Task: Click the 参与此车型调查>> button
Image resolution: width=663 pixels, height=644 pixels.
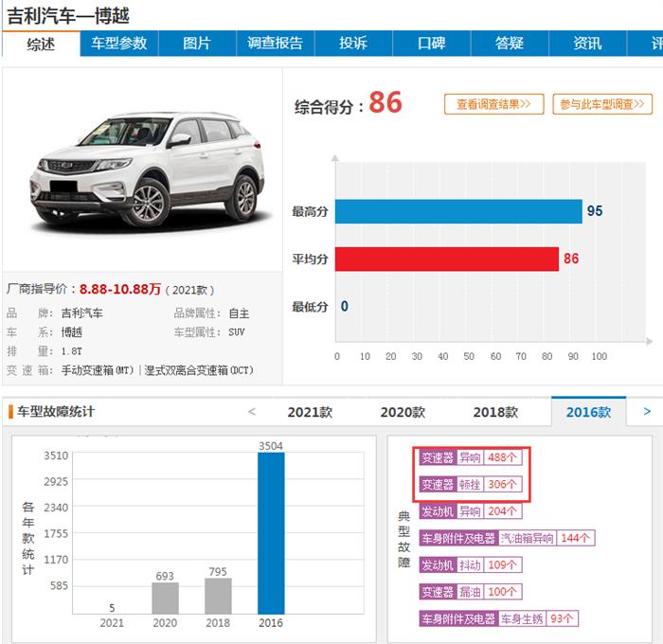Action: 602,104
